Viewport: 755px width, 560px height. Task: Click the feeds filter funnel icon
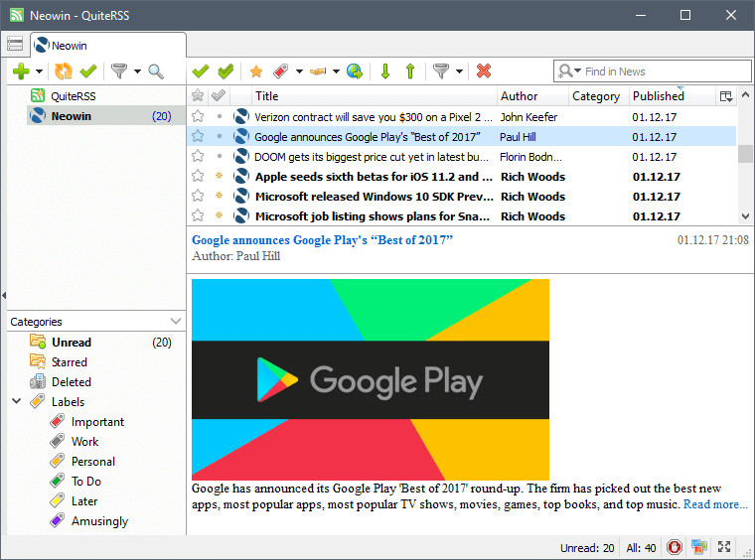119,71
